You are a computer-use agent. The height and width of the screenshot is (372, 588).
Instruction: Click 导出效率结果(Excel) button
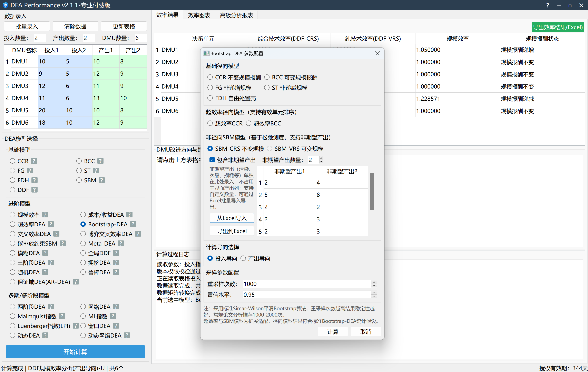click(x=557, y=27)
